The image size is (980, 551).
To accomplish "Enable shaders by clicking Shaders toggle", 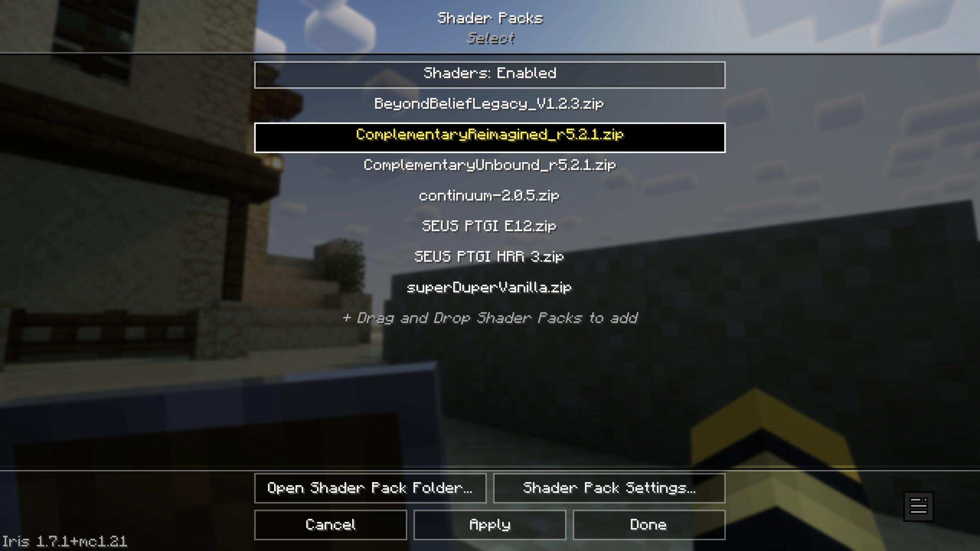I will pyautogui.click(x=490, y=73).
